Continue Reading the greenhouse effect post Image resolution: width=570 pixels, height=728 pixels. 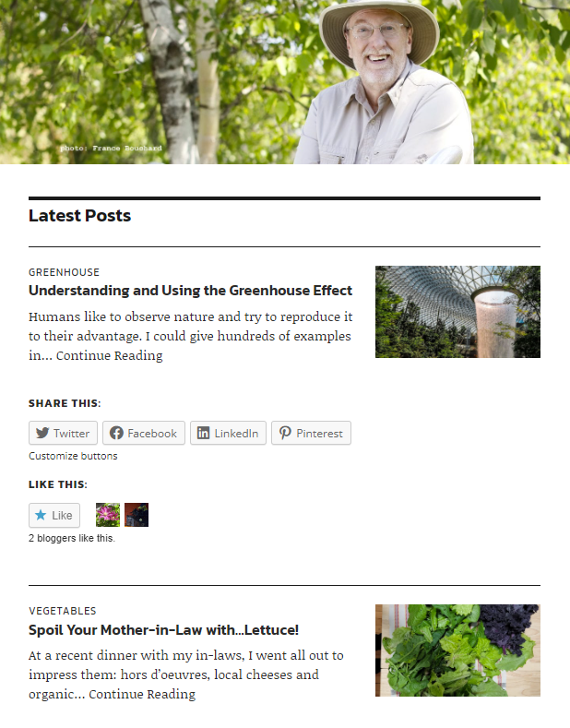click(x=110, y=355)
